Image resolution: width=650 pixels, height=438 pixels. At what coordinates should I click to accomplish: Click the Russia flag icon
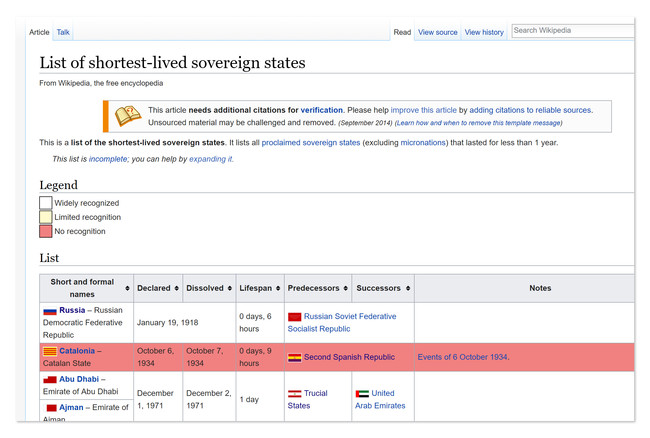[x=50, y=311]
